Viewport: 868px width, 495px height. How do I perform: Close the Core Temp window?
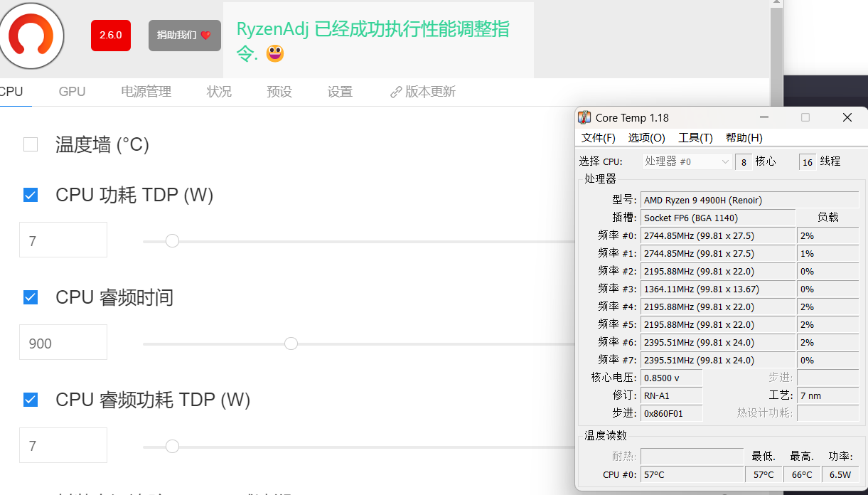tap(847, 117)
